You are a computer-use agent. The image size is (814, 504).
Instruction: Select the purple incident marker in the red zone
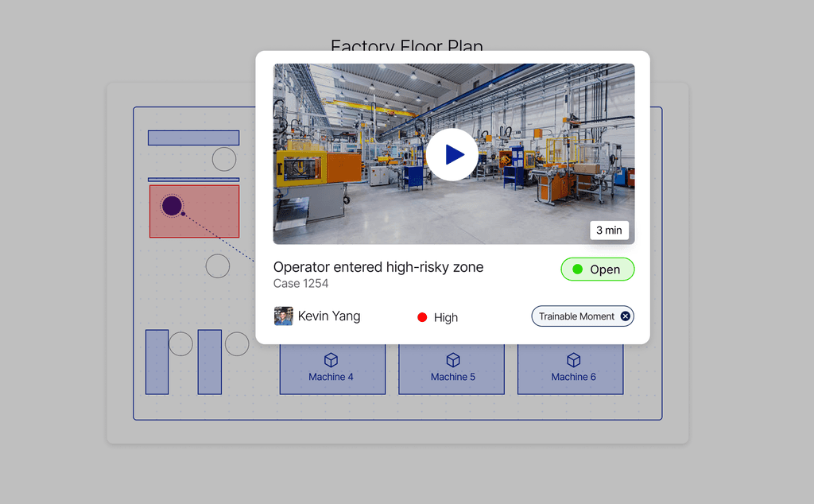pyautogui.click(x=172, y=205)
